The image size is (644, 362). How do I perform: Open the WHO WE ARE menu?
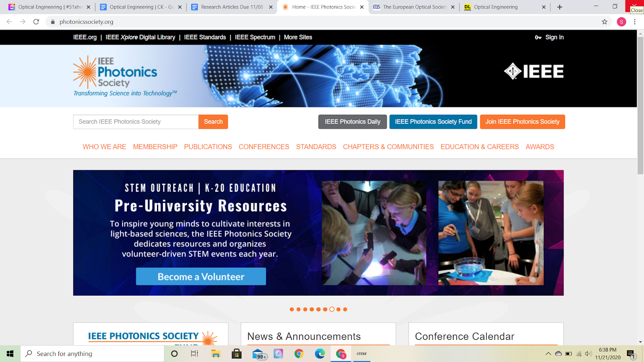(x=104, y=147)
